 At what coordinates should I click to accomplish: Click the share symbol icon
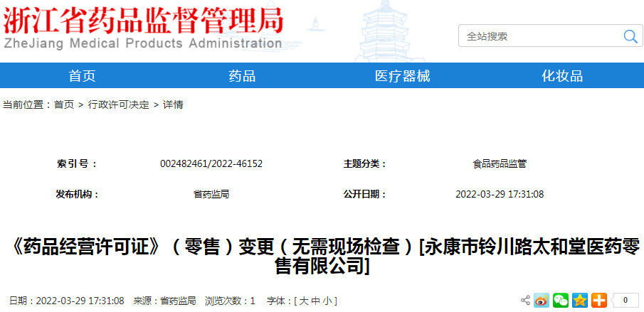pyautogui.click(x=525, y=300)
